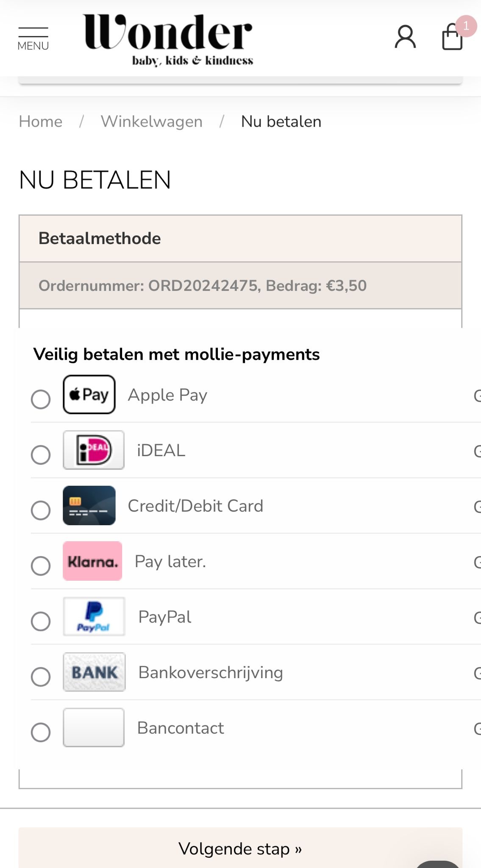Click the Apple Pay logo
This screenshot has width=481, height=868.
pyautogui.click(x=89, y=394)
